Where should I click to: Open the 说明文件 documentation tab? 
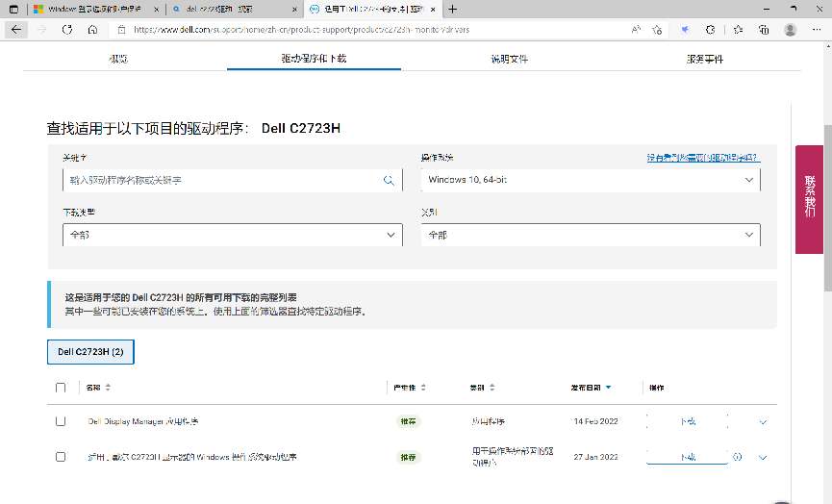point(509,59)
